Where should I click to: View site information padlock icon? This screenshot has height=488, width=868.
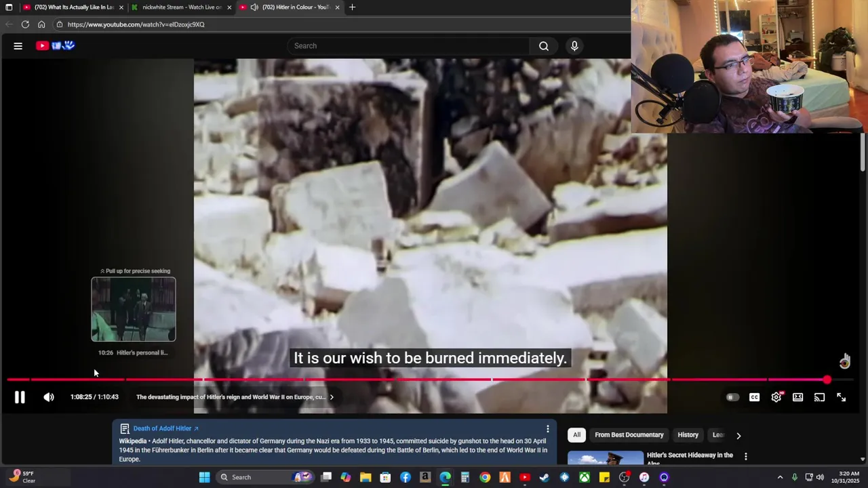(x=59, y=24)
